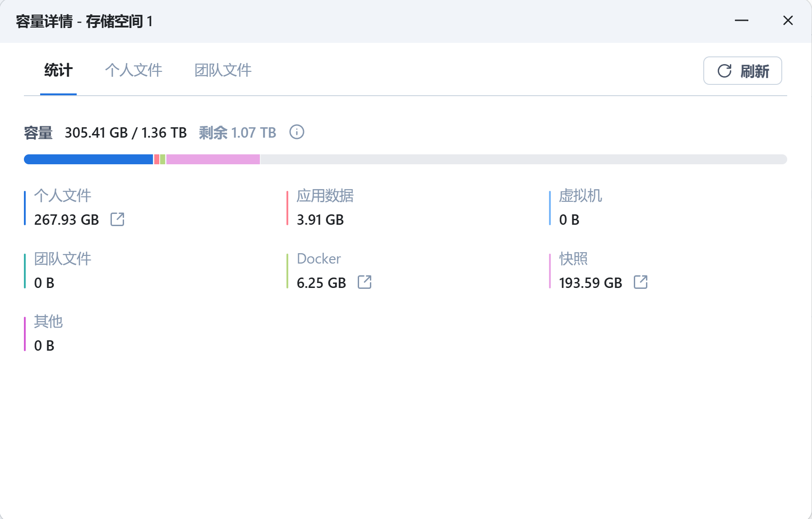
Task: Click the 其他 category label
Action: point(48,321)
